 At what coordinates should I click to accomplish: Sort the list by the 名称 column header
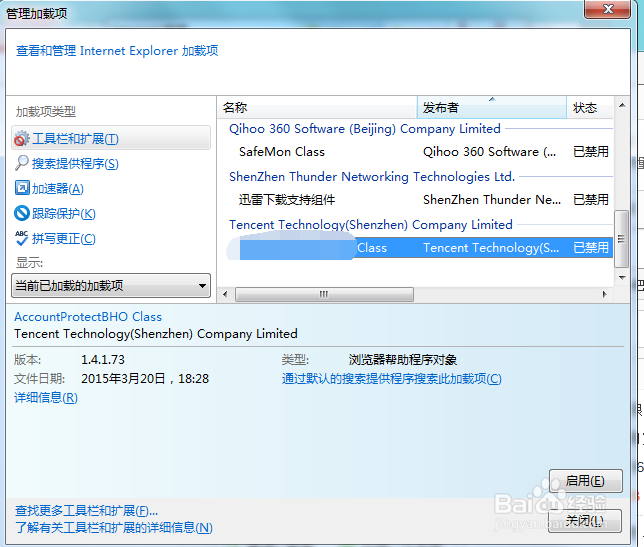[317, 108]
